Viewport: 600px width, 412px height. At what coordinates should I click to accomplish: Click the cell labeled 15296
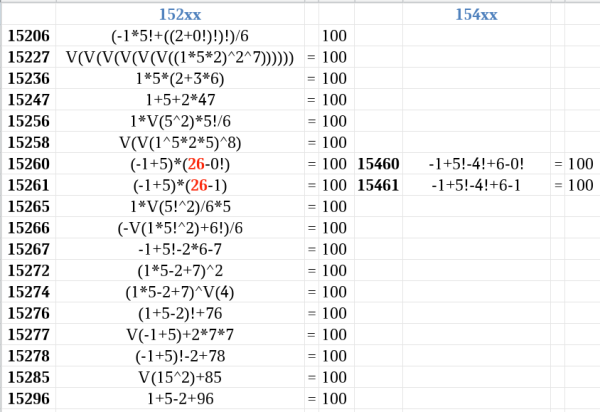[x=29, y=399]
